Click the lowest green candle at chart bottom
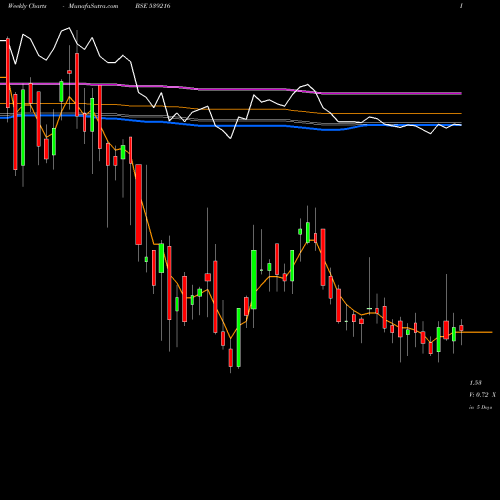The width and height of the screenshot is (500, 500). pyautogui.click(x=239, y=337)
